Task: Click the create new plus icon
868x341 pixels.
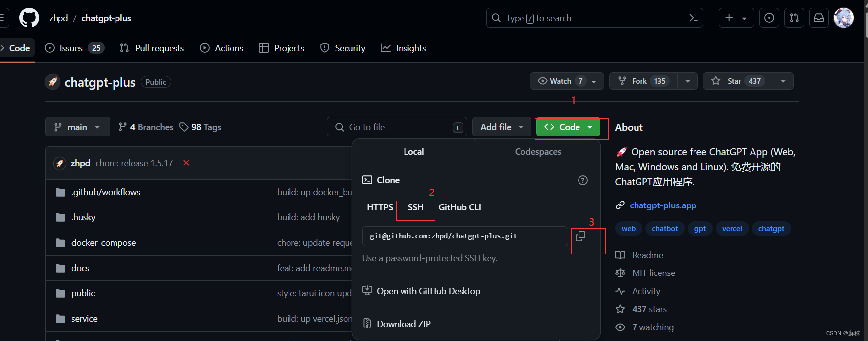Action: click(729, 18)
